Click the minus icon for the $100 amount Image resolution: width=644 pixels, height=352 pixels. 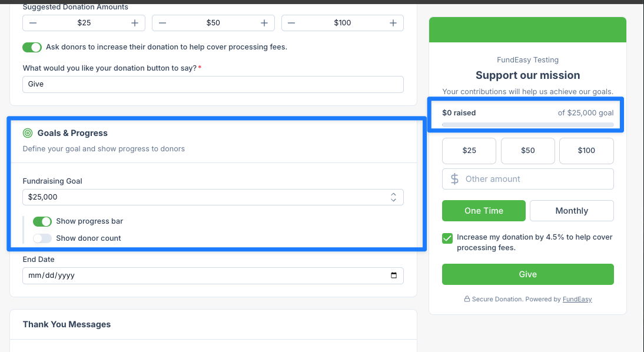click(291, 23)
